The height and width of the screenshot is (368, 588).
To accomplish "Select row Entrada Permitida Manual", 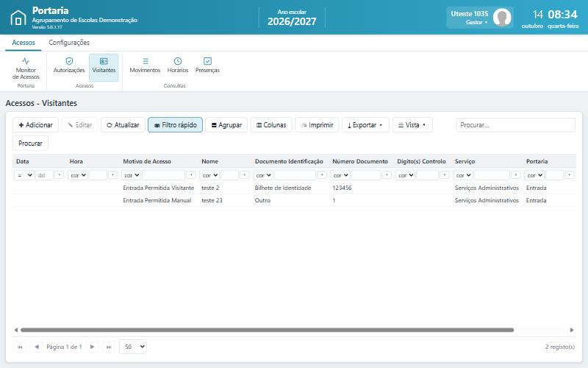I will coord(294,200).
